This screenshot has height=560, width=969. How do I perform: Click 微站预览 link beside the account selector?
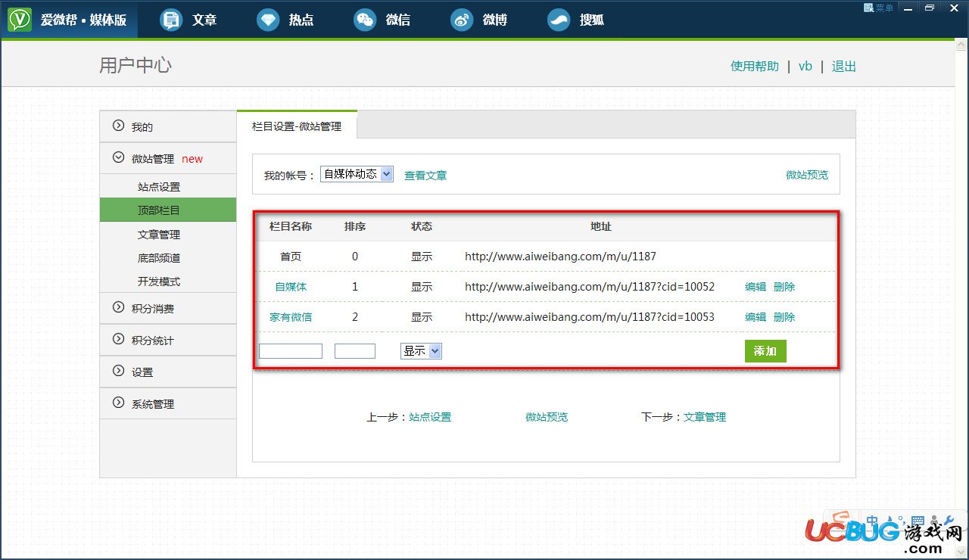(x=807, y=175)
